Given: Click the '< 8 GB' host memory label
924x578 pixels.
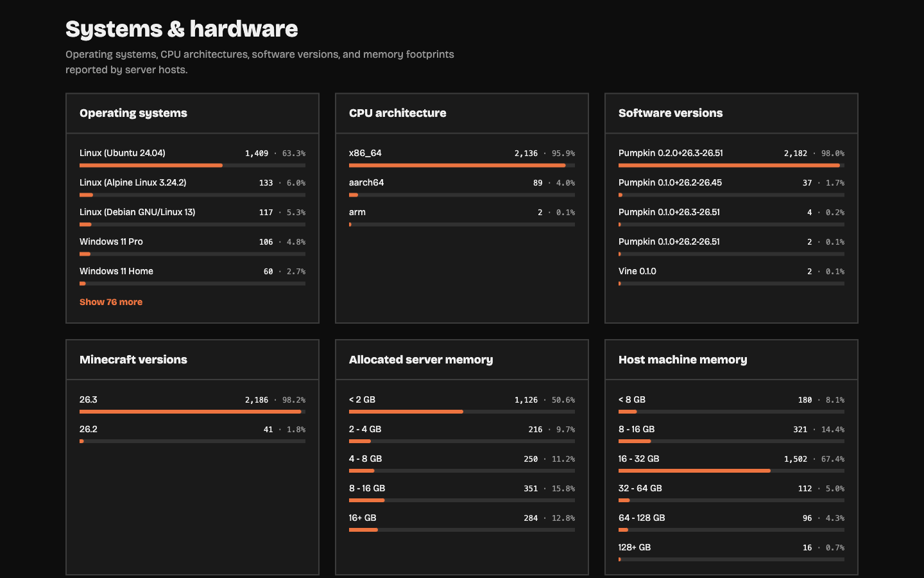Looking at the screenshot, I should [x=632, y=399].
